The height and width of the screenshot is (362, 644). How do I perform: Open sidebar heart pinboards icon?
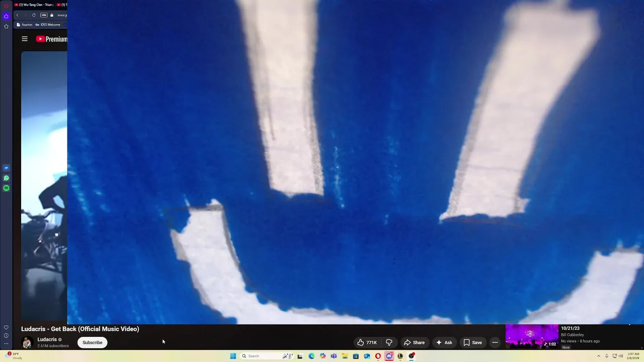pyautogui.click(x=6, y=328)
